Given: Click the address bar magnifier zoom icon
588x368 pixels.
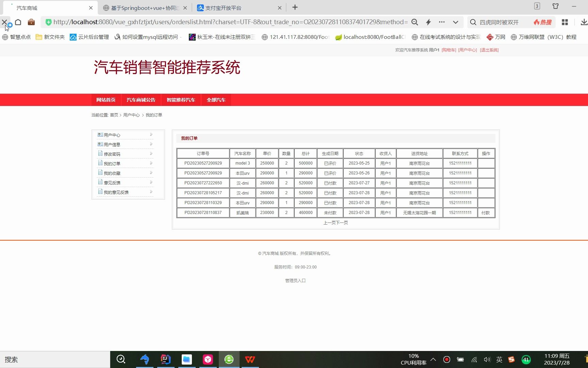Looking at the screenshot, I should (414, 22).
